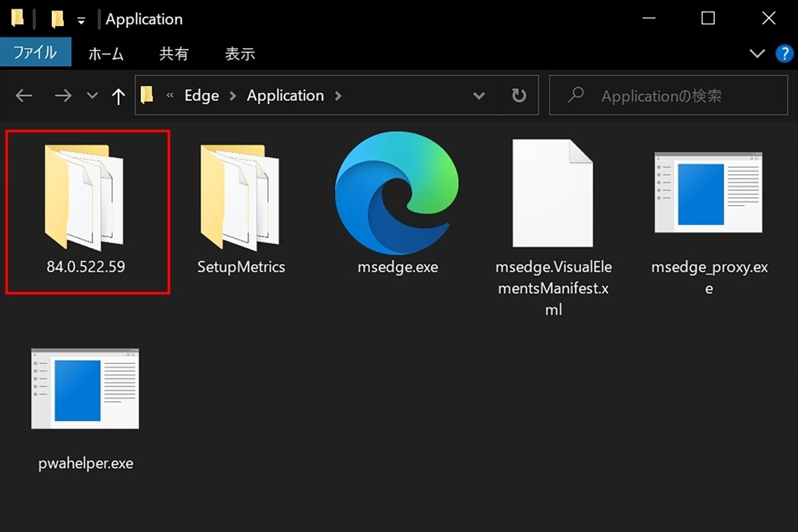Click the title bar folder icon
This screenshot has width=798, height=532.
coord(18,19)
